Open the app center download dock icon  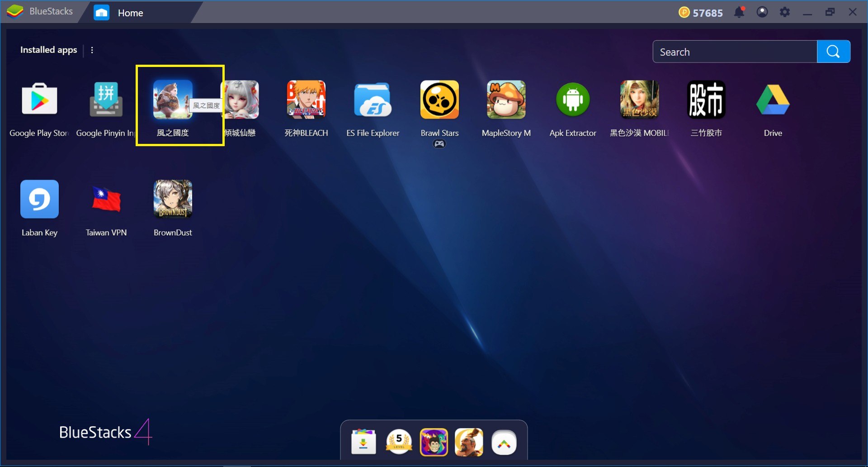[363, 442]
